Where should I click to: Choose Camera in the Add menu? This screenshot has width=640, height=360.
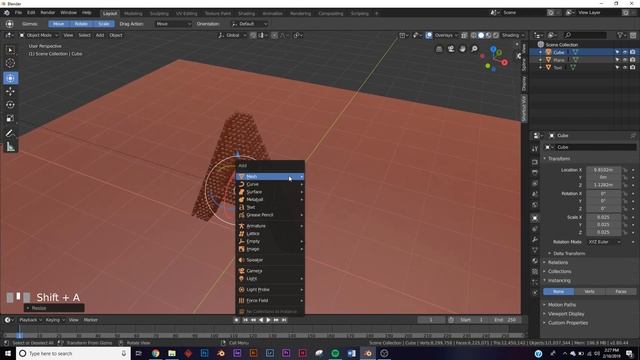tap(270, 271)
